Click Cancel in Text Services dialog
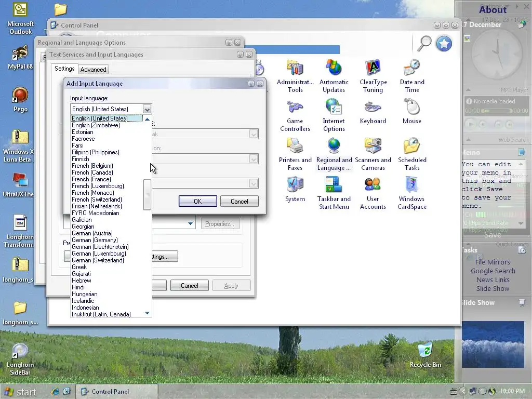 click(189, 286)
